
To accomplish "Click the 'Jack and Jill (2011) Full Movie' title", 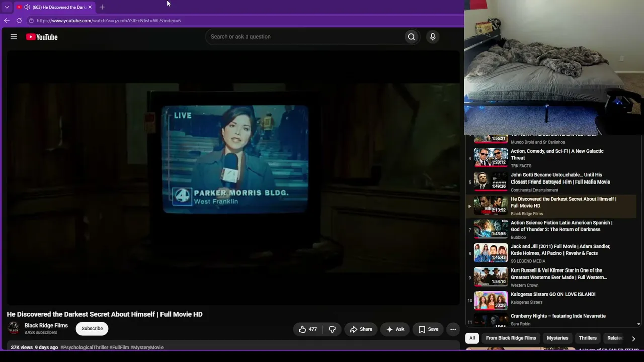I will [x=560, y=250].
